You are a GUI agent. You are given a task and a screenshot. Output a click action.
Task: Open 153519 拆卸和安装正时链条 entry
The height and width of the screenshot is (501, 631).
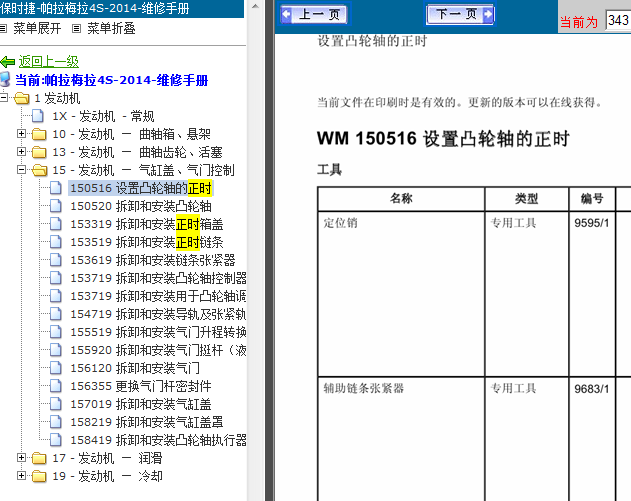coord(147,242)
